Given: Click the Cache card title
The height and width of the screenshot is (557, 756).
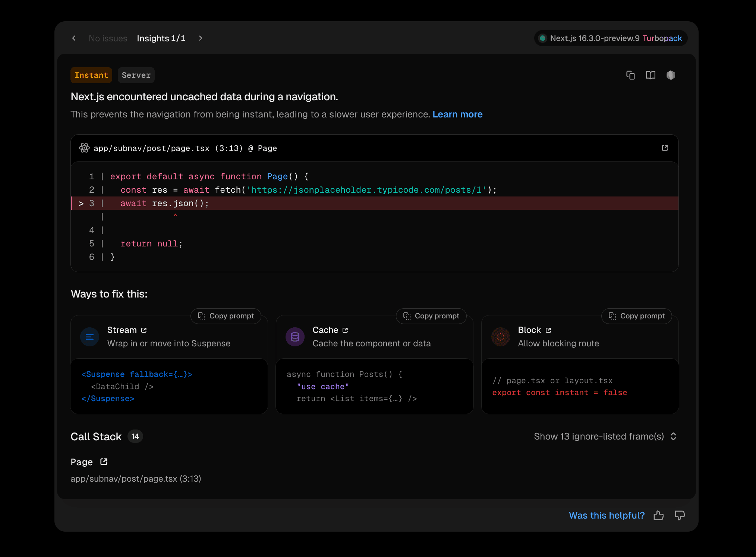Looking at the screenshot, I should coord(325,330).
